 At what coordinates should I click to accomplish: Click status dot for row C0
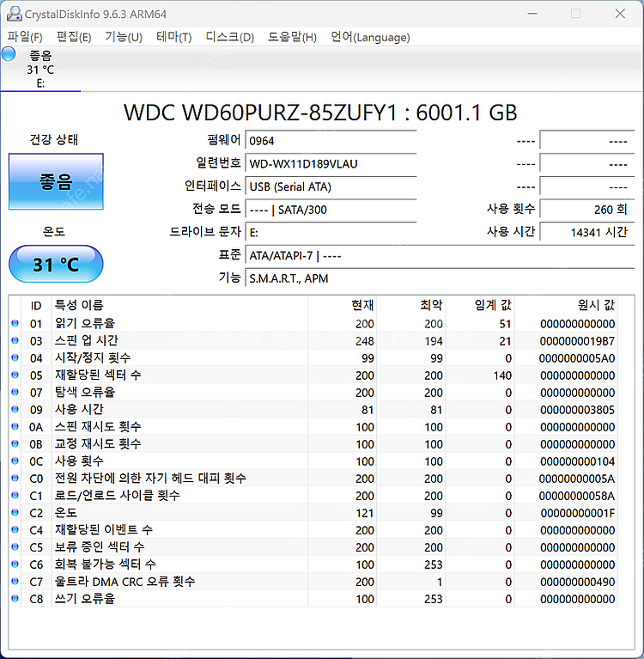point(15,479)
